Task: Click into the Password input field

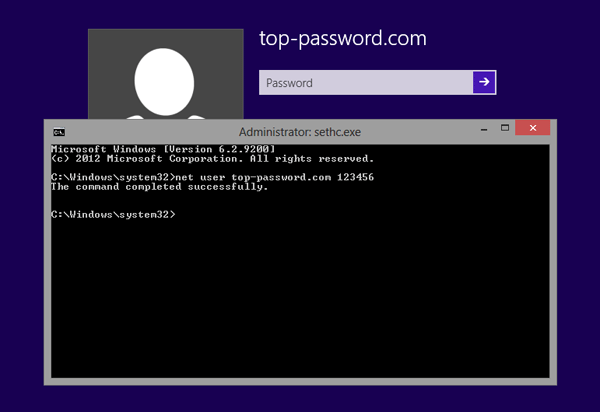Action: click(x=365, y=83)
